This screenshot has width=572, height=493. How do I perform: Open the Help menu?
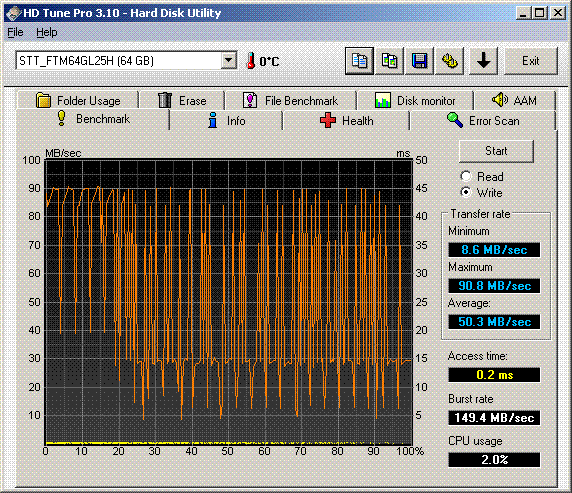coord(47,32)
